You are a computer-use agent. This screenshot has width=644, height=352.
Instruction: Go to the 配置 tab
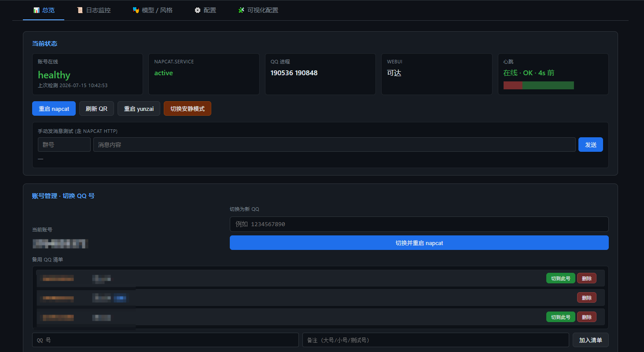(206, 10)
